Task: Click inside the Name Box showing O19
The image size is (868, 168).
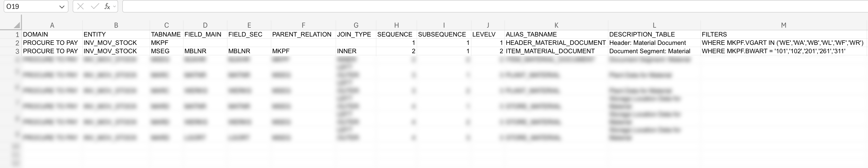Action: click(30, 7)
